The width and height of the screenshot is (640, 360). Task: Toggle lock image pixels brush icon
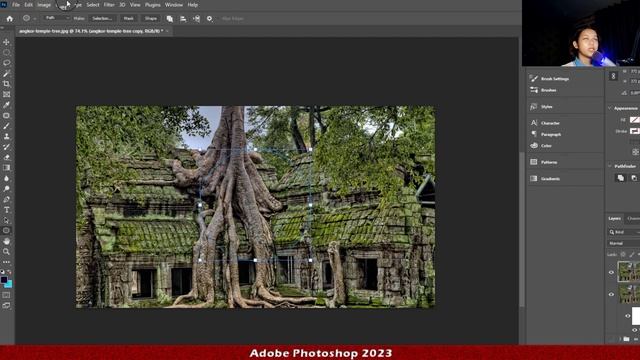[x=632, y=254]
